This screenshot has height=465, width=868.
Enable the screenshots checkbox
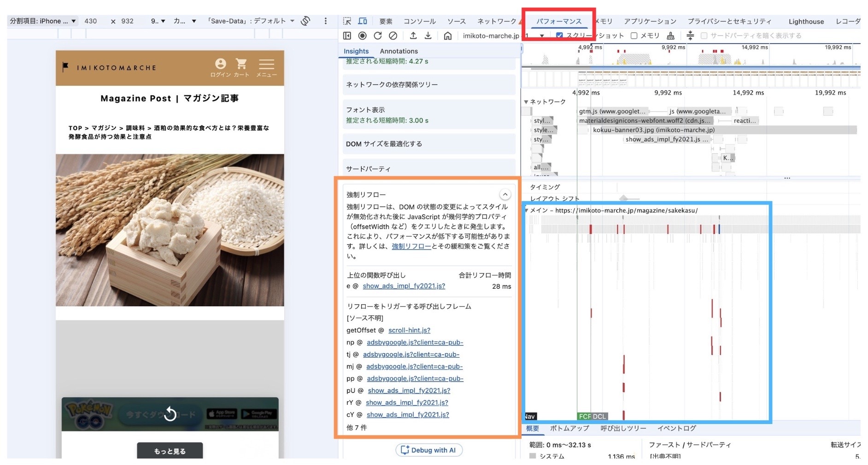(x=559, y=35)
